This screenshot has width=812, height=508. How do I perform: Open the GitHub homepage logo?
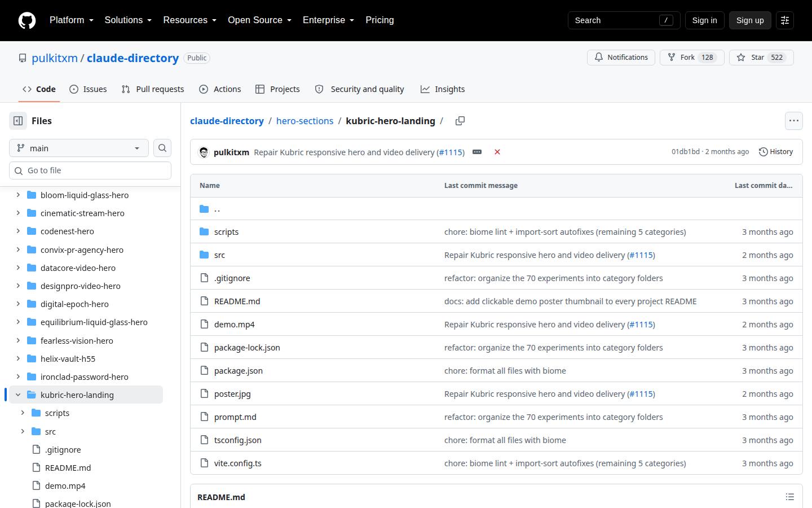(27, 20)
